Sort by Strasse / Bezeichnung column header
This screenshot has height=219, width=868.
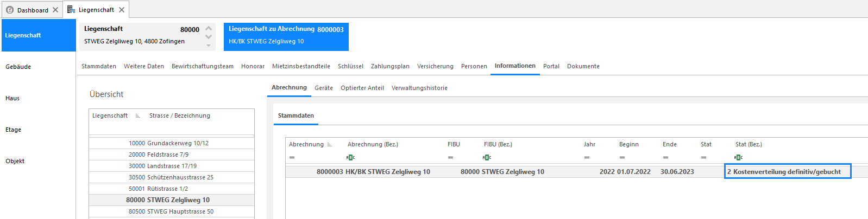[180, 115]
